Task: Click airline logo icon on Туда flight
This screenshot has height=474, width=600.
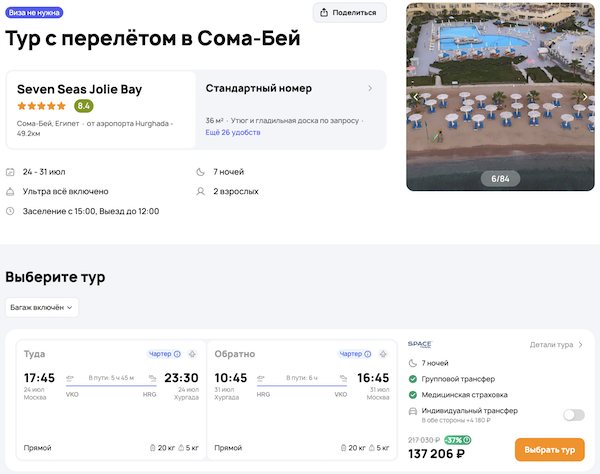Action: point(192,354)
